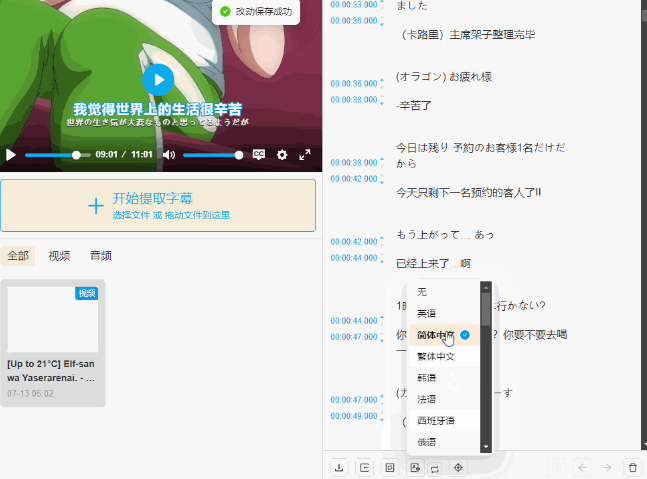Edit timestamp 00:00:36.000 above オラゴン line
Viewport: 647px width, 479px height.
(x=354, y=84)
